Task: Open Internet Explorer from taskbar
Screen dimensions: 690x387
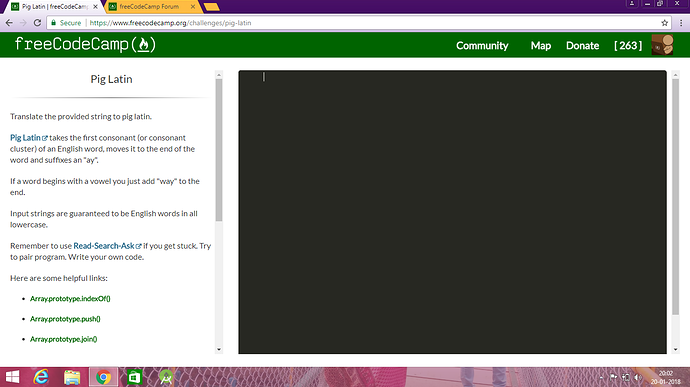Action: (41, 377)
